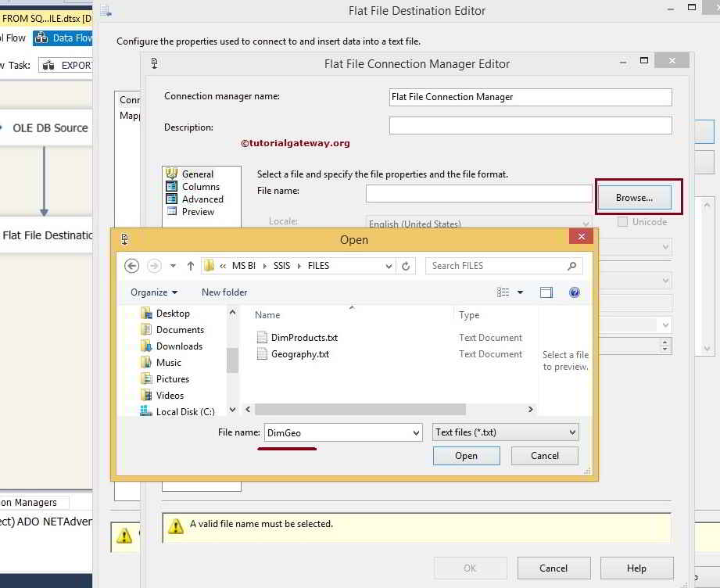Click the Back arrow in Open dialog

click(x=132, y=266)
